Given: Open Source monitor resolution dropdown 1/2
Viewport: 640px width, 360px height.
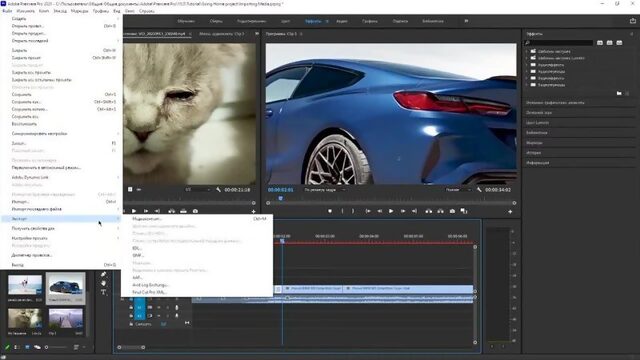Looking at the screenshot, I should pyautogui.click(x=198, y=190).
